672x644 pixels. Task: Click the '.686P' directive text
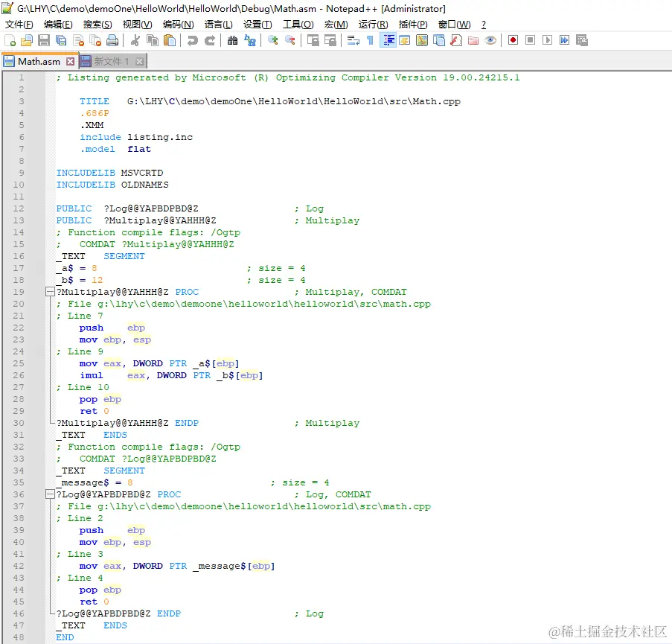[x=95, y=114]
